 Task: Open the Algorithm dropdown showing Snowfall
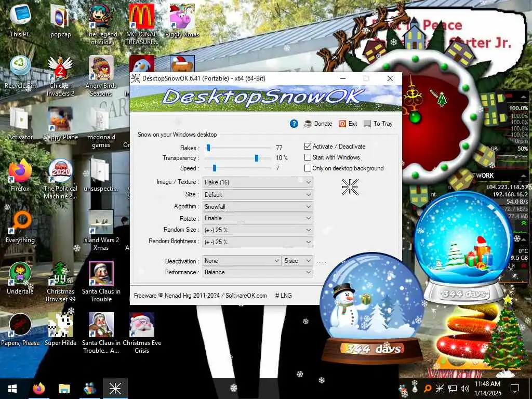pos(258,207)
